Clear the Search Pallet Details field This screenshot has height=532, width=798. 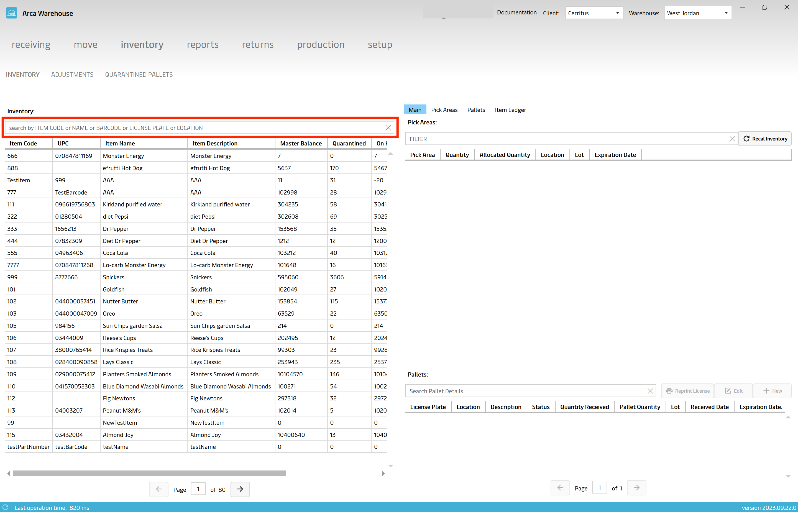point(650,391)
